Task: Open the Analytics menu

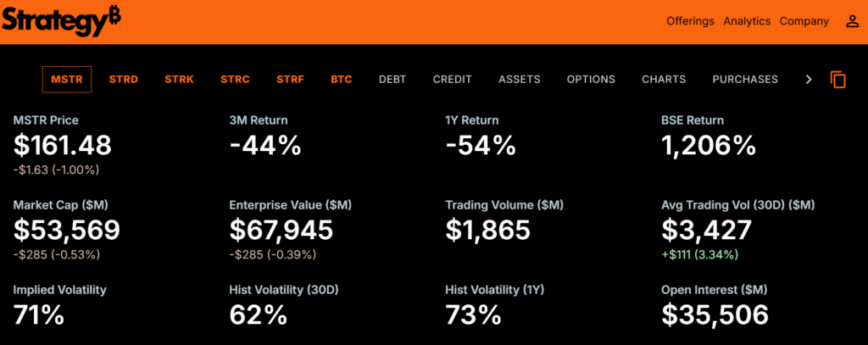Action: (747, 21)
